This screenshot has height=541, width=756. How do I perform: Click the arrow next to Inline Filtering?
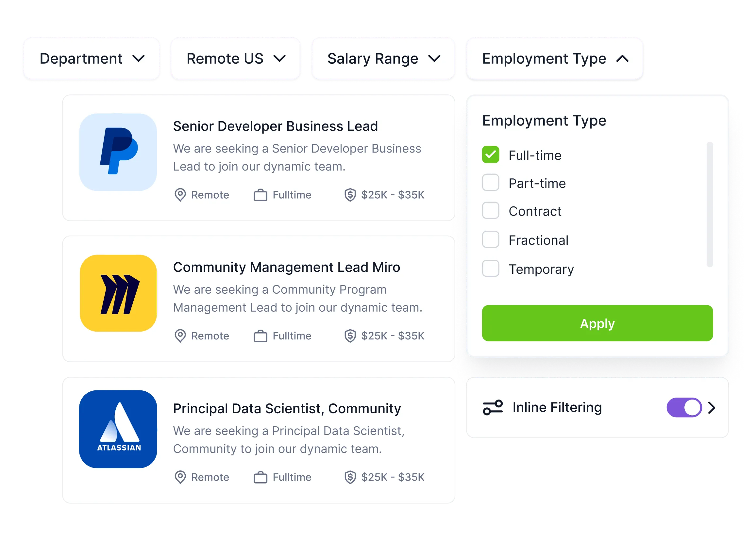click(713, 407)
